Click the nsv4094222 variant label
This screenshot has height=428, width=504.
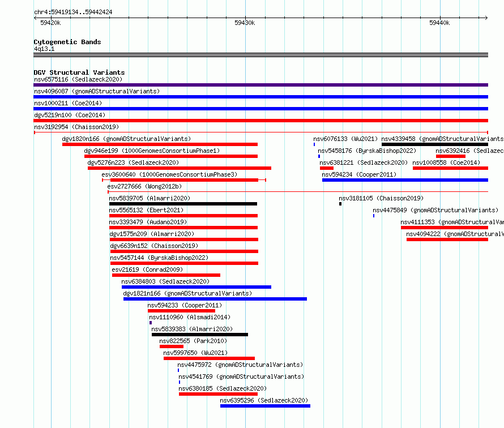tap(455, 234)
